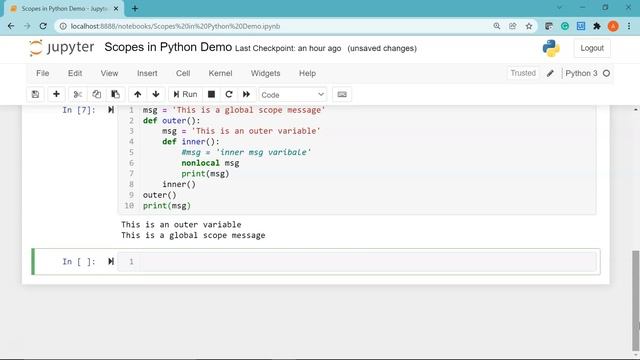Click the Python logo icon

point(551,48)
